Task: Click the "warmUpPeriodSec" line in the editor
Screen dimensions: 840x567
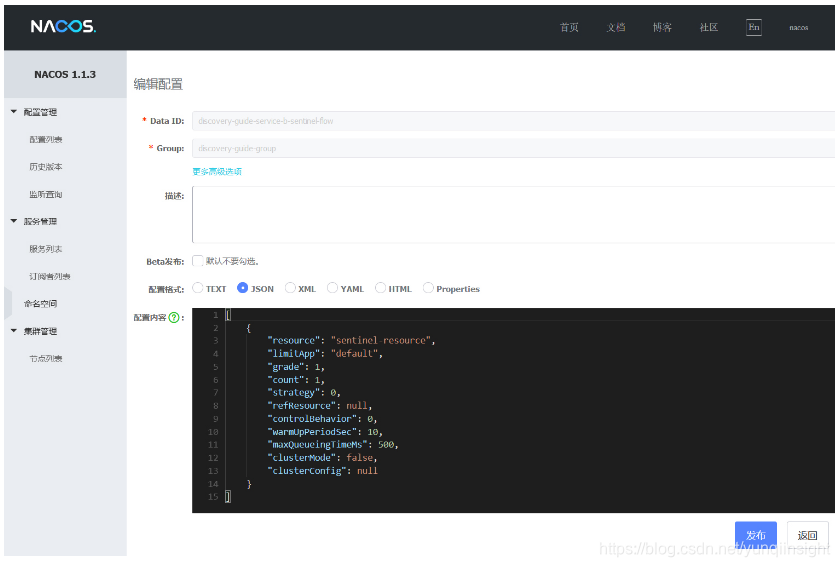Action: click(325, 432)
